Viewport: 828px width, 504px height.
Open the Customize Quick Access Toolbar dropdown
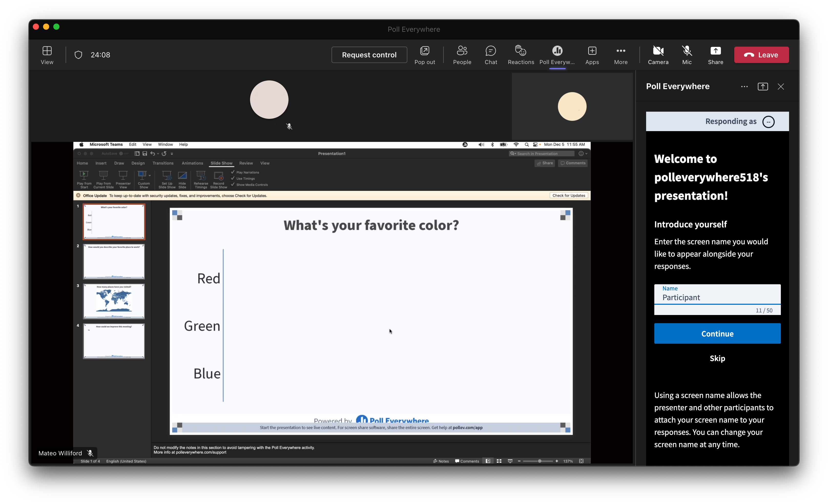pyautogui.click(x=172, y=154)
